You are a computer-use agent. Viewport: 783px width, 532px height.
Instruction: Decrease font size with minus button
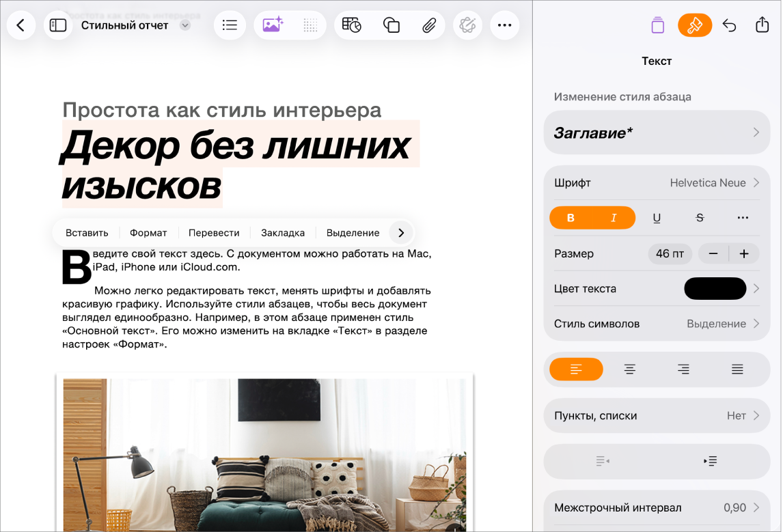click(713, 253)
